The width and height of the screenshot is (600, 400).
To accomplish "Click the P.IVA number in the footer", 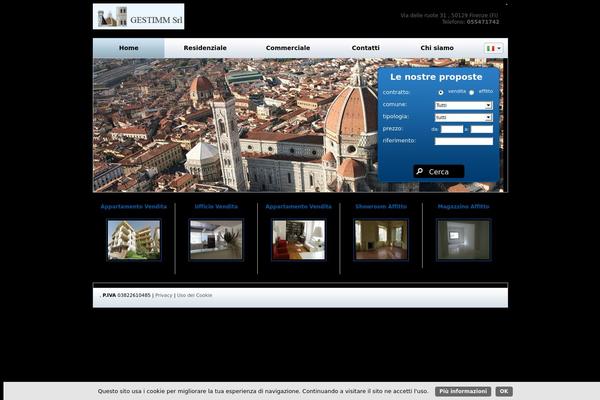I will pos(134,295).
